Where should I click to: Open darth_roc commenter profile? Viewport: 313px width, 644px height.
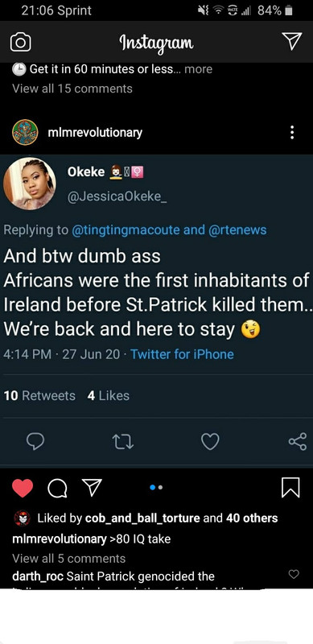[38, 576]
